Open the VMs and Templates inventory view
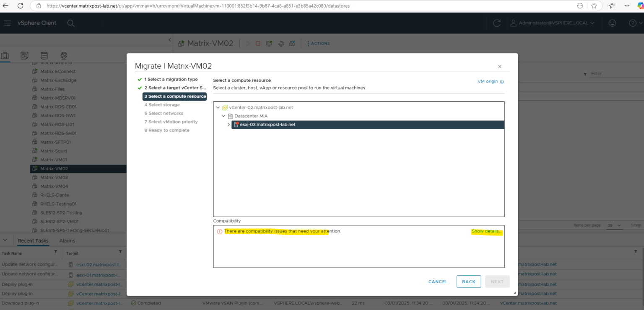 [x=24, y=55]
